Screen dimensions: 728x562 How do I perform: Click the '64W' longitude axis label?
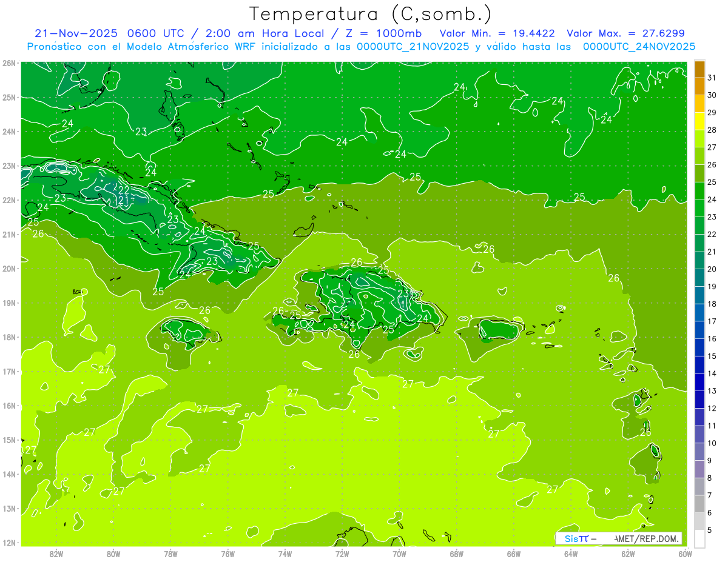click(571, 553)
